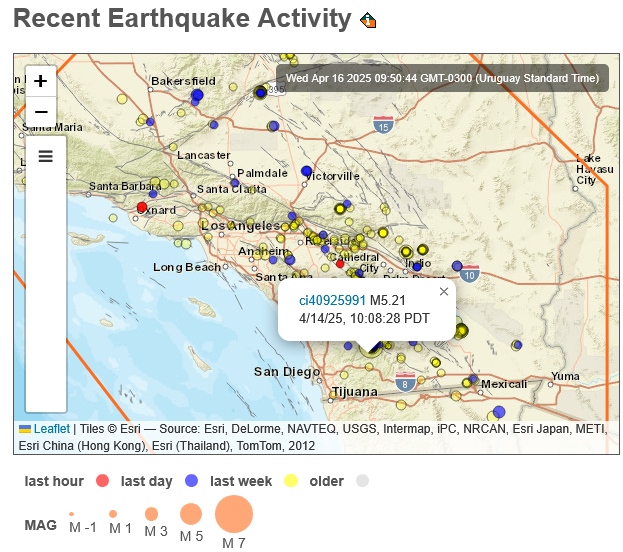Click the yellow last week legend swatch
The height and width of the screenshot is (552, 623).
(291, 480)
